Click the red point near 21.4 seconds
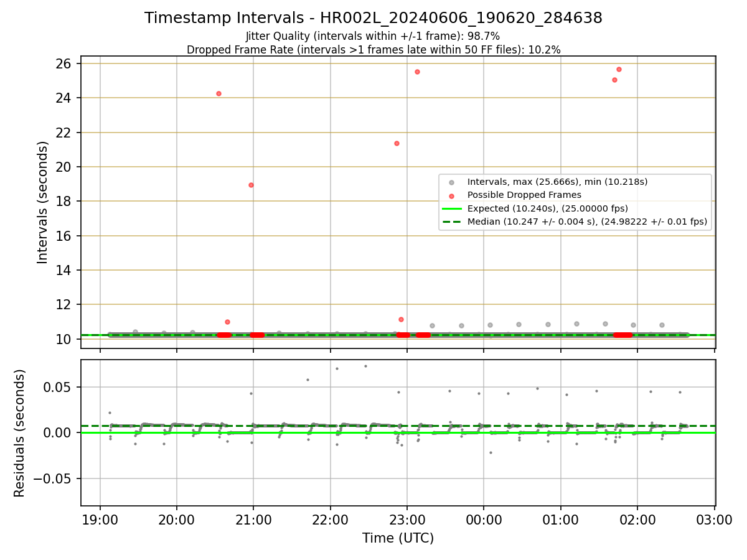Viewport: 747px width, 560px height. tap(397, 143)
